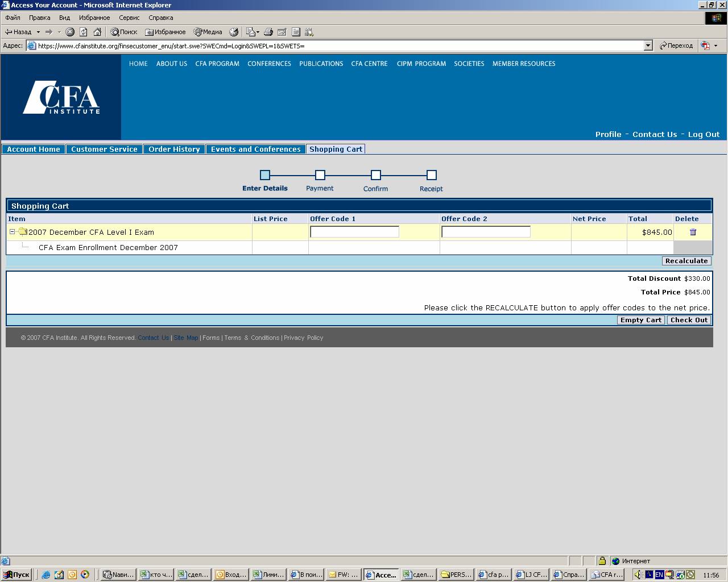Open the Вид menu
This screenshot has width=728, height=582.
point(64,18)
